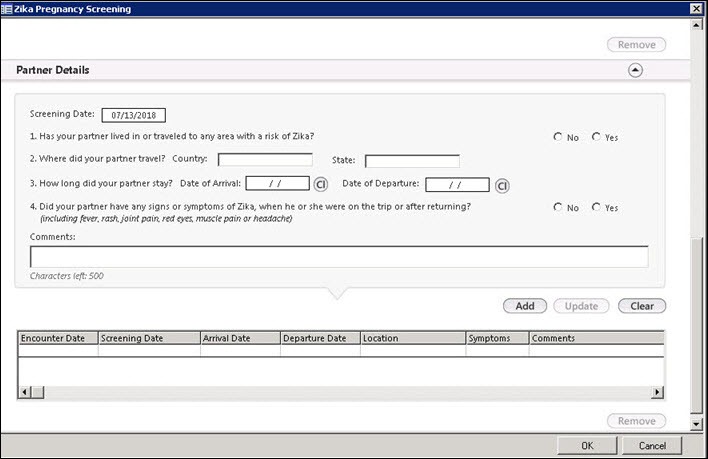708x459 pixels.
Task: Click the Cancel button
Action: (652, 445)
